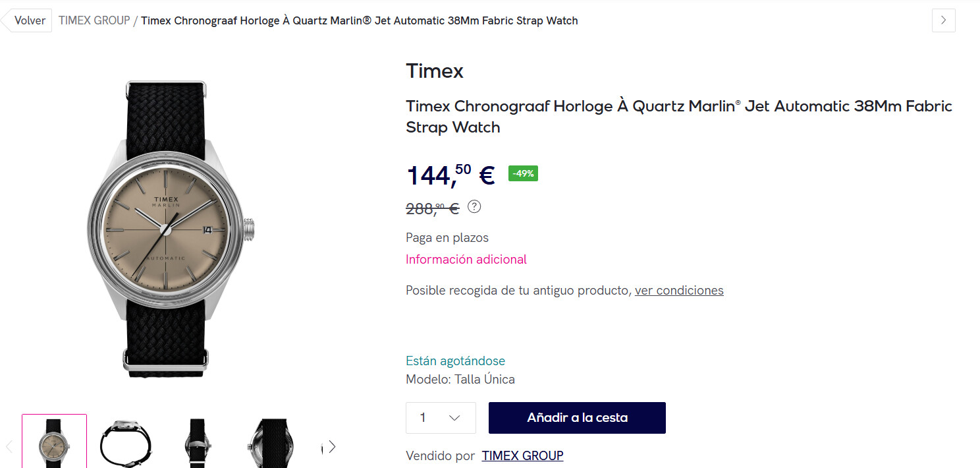This screenshot has width=980, height=468.
Task: Click the Paga en plazos text
Action: pos(447,237)
